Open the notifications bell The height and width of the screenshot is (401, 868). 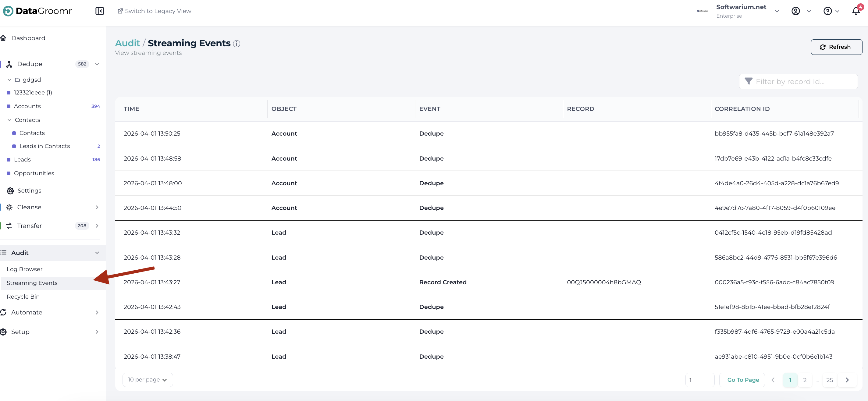point(856,11)
